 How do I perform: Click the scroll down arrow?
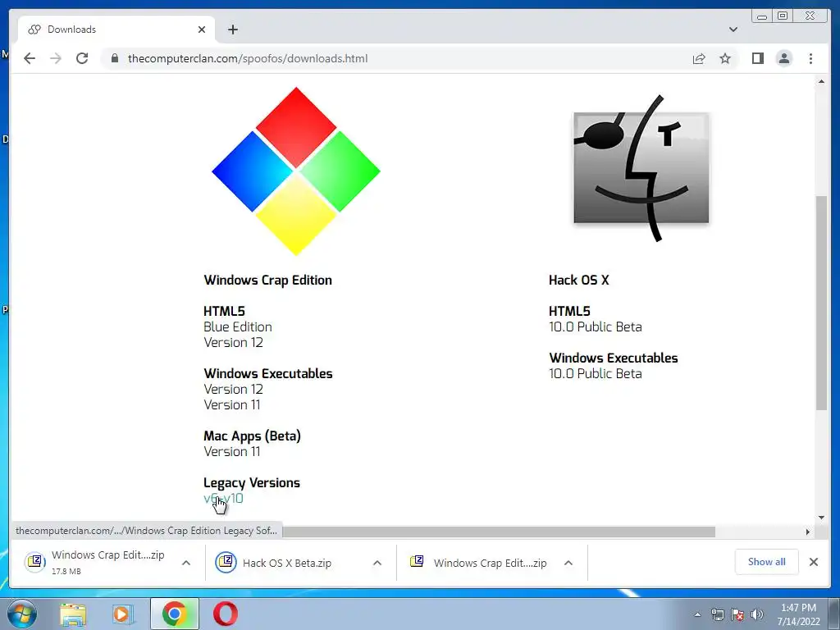pyautogui.click(x=821, y=518)
